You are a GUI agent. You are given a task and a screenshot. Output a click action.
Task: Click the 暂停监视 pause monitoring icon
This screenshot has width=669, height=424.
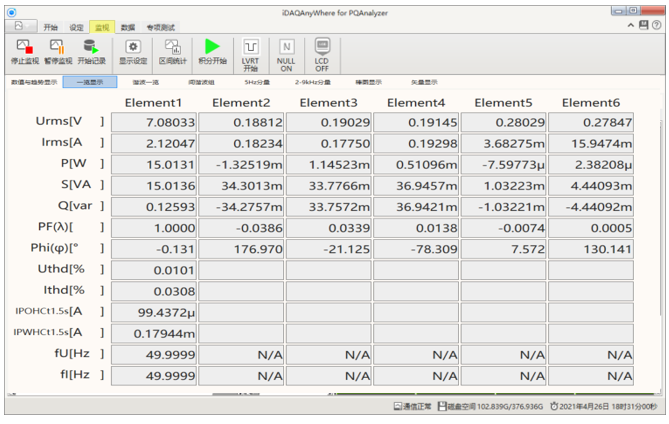pos(58,47)
